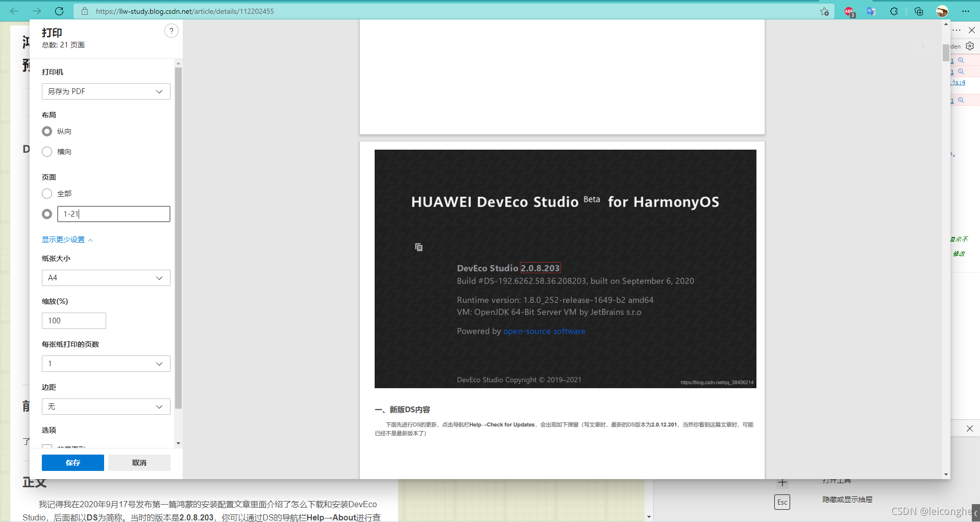Open DevTools console settings gear

[x=970, y=46]
